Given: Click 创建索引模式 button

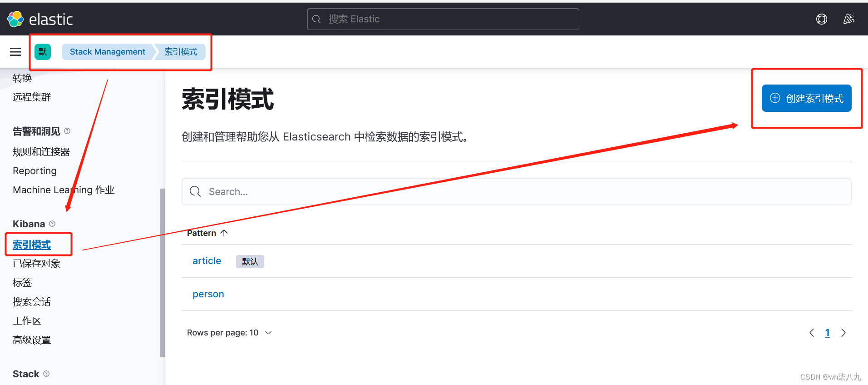Looking at the screenshot, I should coord(807,98).
